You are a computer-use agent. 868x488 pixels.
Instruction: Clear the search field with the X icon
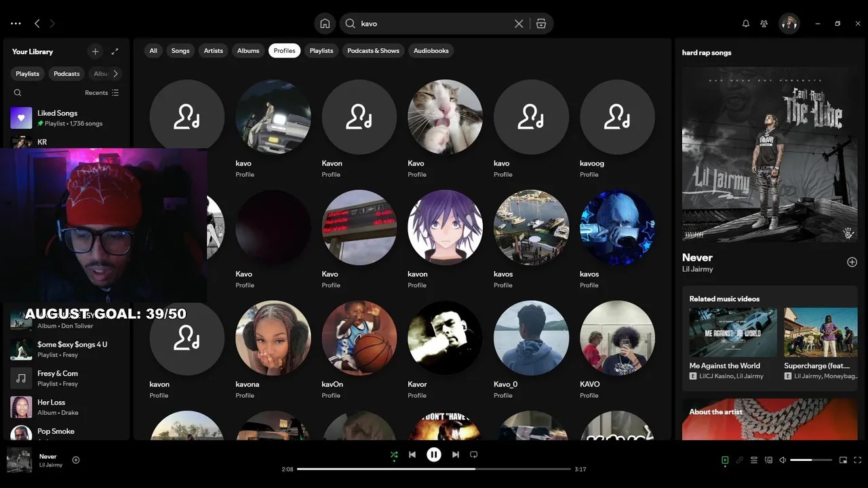519,24
